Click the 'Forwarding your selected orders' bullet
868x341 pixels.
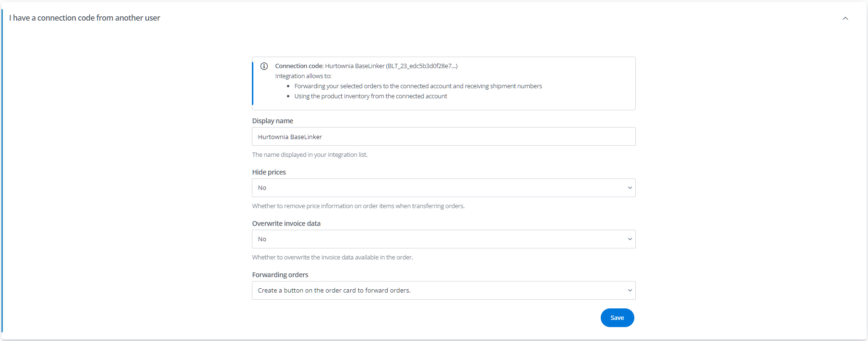418,86
